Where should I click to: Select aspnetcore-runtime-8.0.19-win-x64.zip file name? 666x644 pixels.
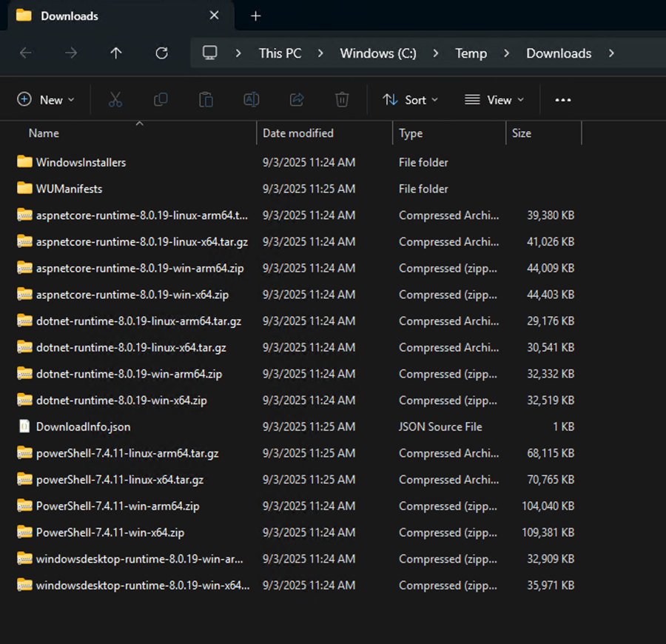pos(132,295)
